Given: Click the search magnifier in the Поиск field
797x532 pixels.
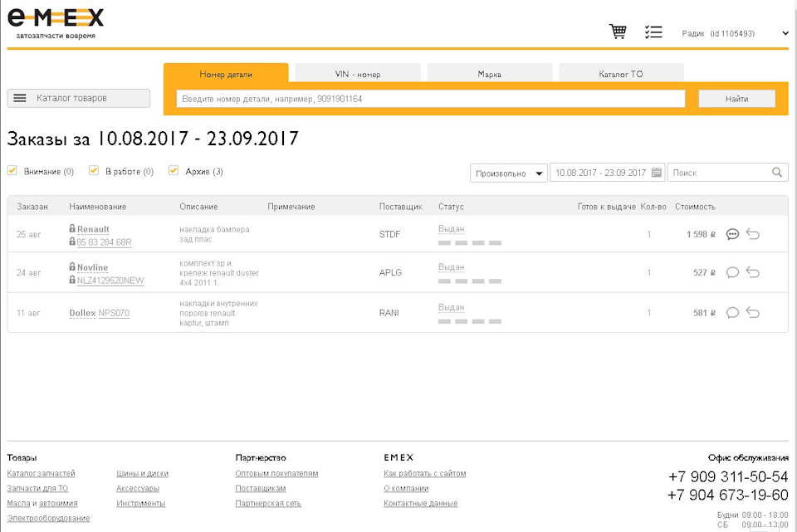Looking at the screenshot, I should tap(777, 172).
